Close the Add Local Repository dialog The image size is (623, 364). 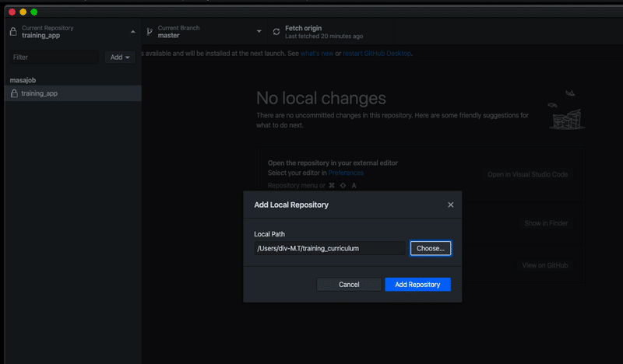pyautogui.click(x=451, y=205)
